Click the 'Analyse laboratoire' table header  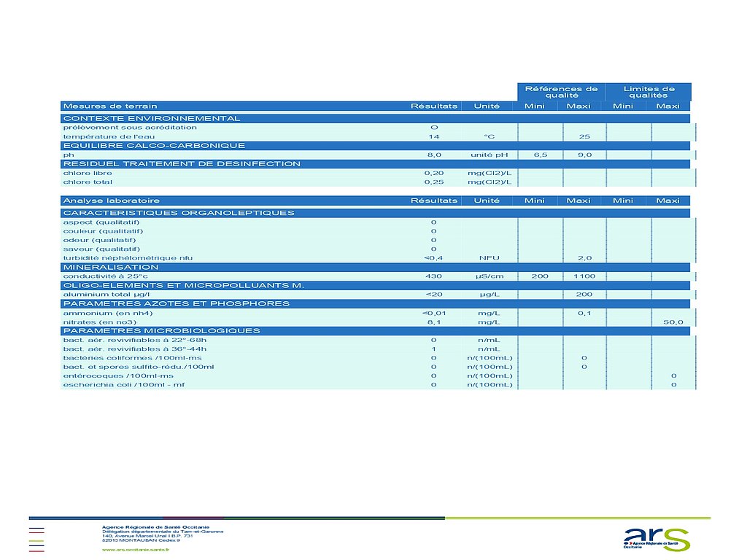111,201
